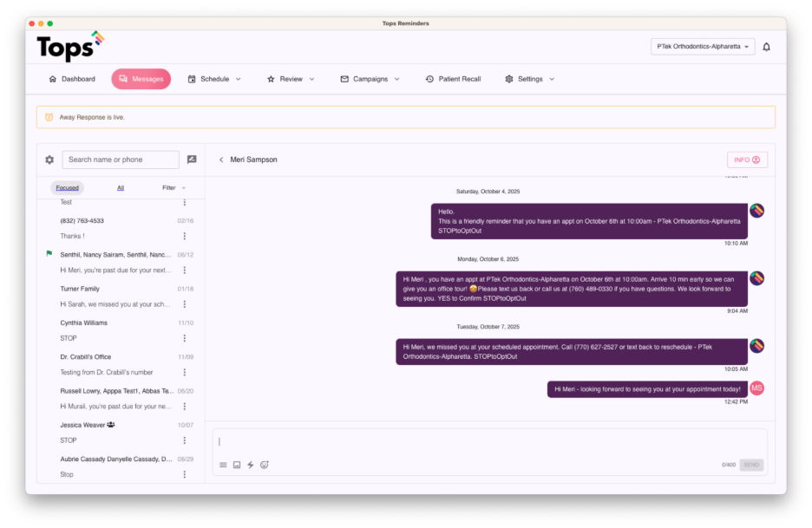The image size is (812, 528).
Task: Click the SEND button
Action: point(751,465)
